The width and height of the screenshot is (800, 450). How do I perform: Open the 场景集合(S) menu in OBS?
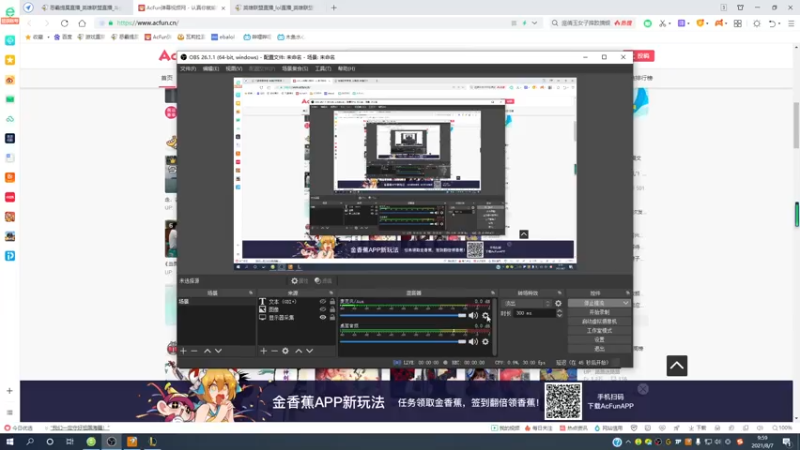tap(295, 68)
